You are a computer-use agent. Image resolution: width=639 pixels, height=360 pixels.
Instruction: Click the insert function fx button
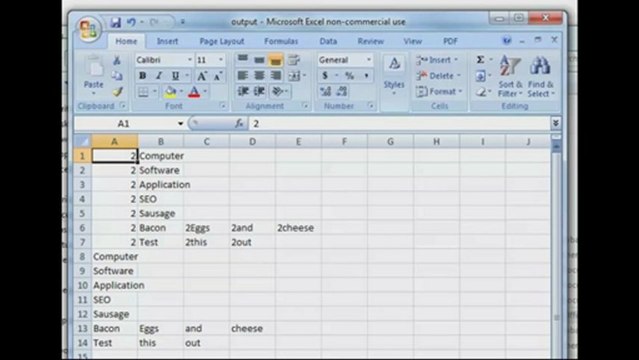[x=239, y=123]
